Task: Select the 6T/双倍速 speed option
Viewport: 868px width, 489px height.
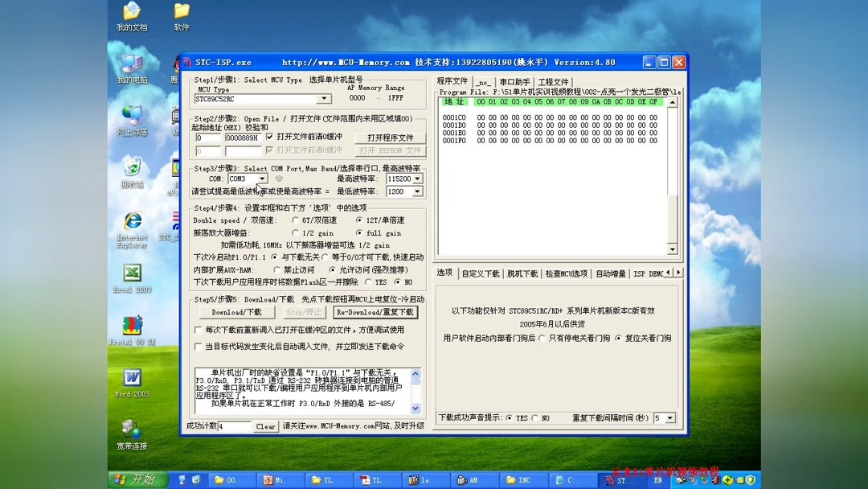Action: (297, 220)
